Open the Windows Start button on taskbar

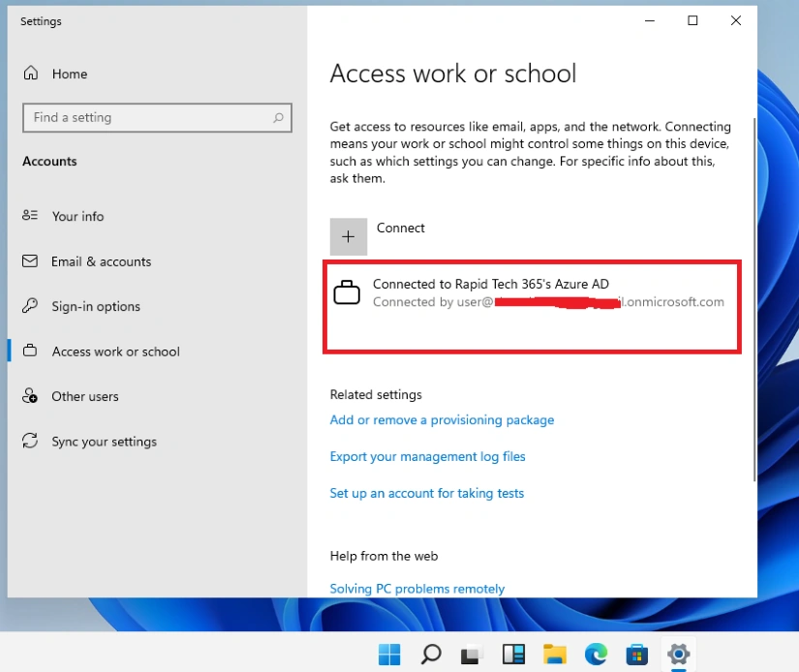pos(389,655)
